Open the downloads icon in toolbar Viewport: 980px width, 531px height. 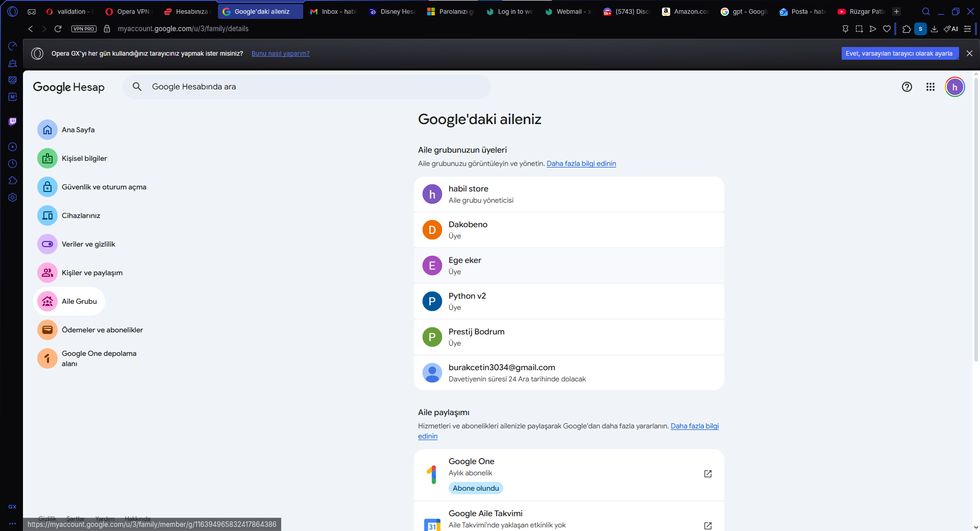click(934, 29)
